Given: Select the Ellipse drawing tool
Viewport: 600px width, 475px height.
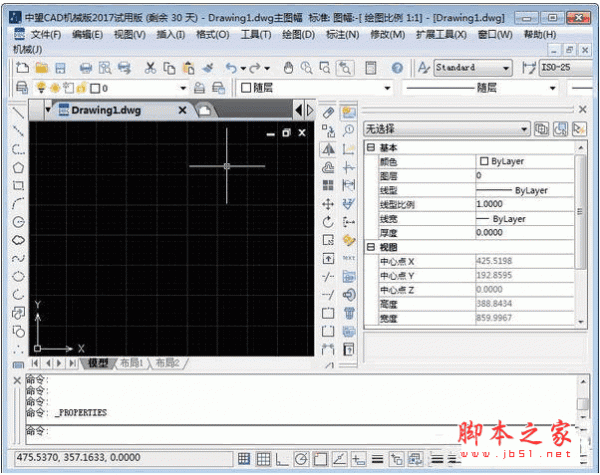Looking at the screenshot, I should [18, 276].
